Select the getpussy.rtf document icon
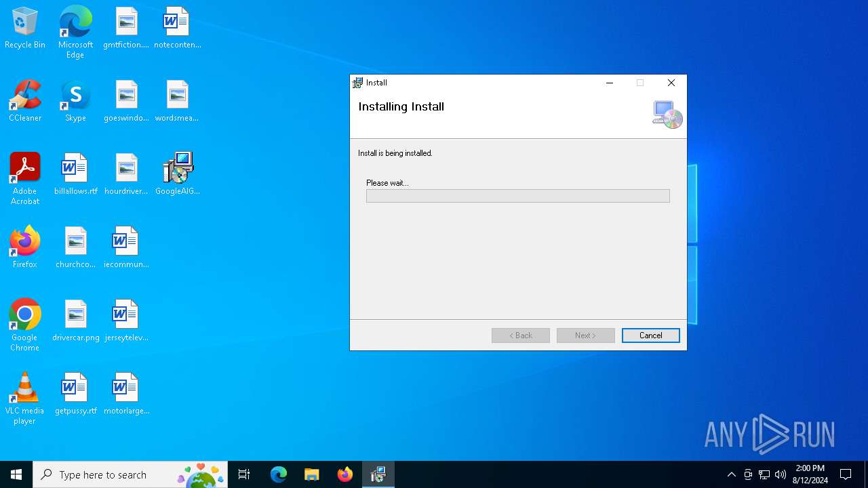The height and width of the screenshot is (488, 868). pyautogui.click(x=75, y=394)
